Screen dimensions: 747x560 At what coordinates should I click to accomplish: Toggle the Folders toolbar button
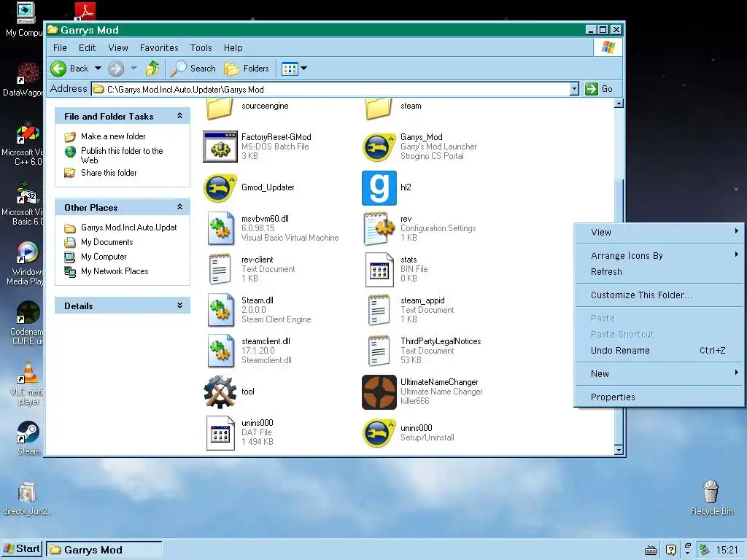coord(247,69)
